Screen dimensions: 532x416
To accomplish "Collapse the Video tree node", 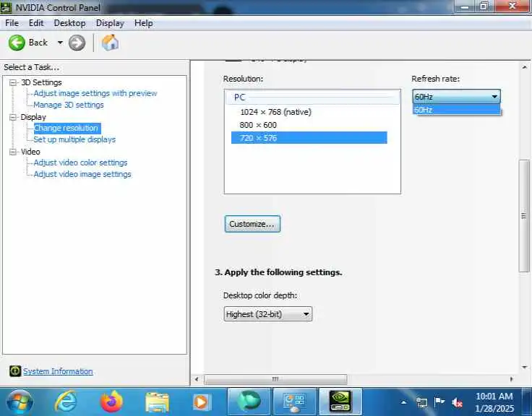I will pos(13,152).
